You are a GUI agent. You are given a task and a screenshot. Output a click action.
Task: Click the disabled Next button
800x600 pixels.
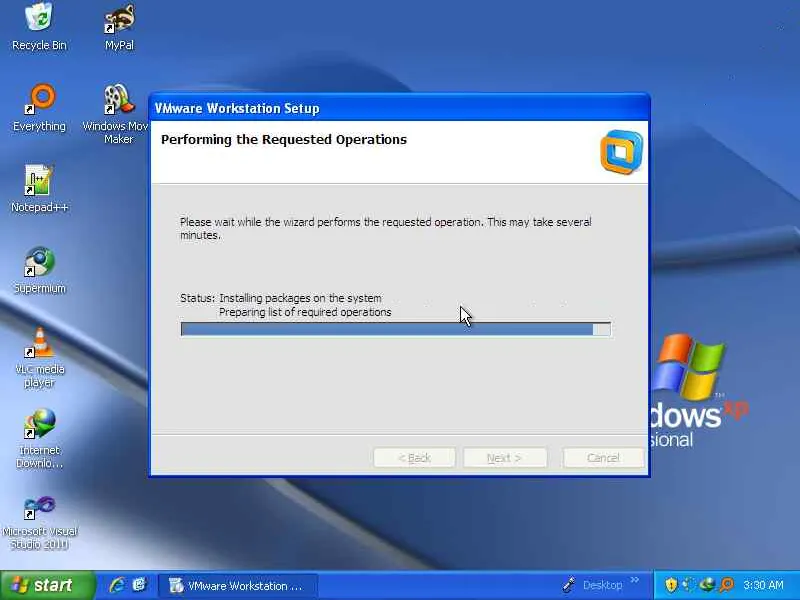pos(505,458)
